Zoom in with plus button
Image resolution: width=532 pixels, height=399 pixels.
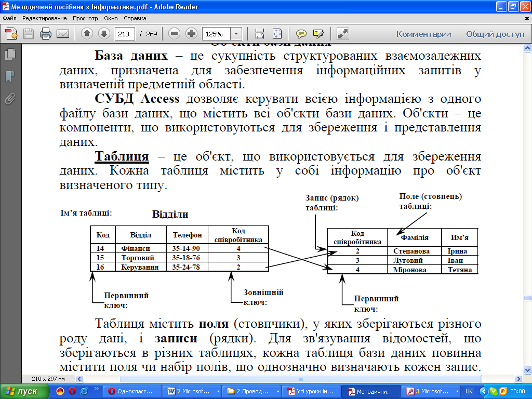coord(191,34)
